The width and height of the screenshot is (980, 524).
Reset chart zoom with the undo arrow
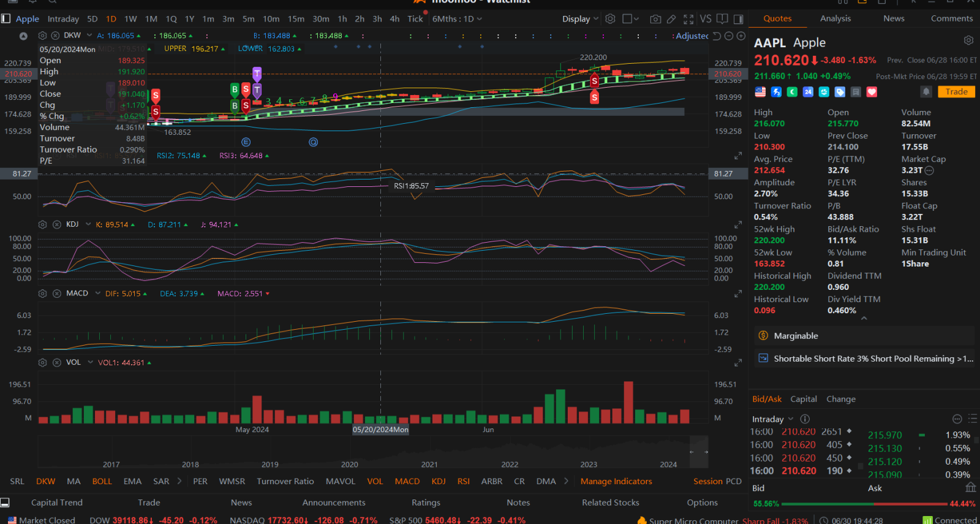click(717, 36)
